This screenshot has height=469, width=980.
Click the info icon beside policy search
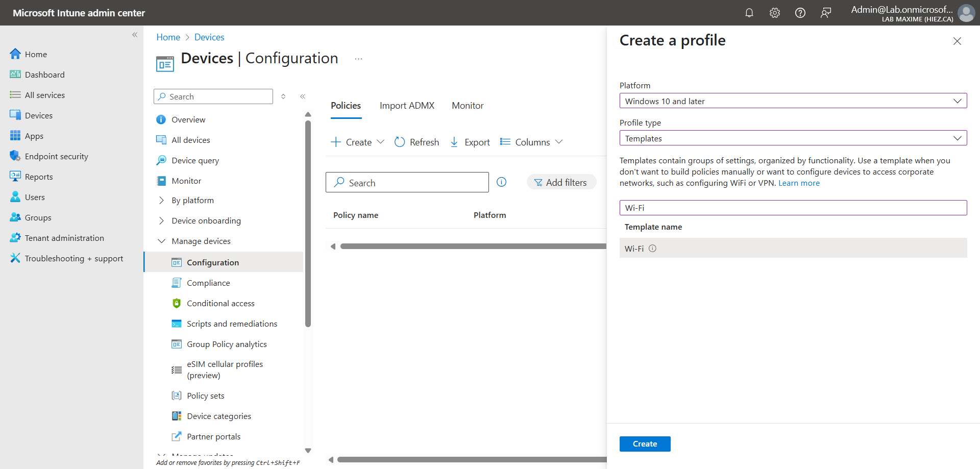point(501,182)
